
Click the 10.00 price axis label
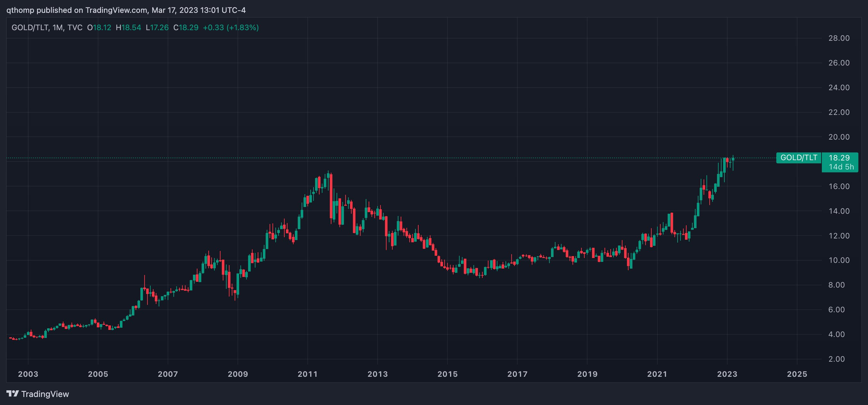pyautogui.click(x=839, y=260)
